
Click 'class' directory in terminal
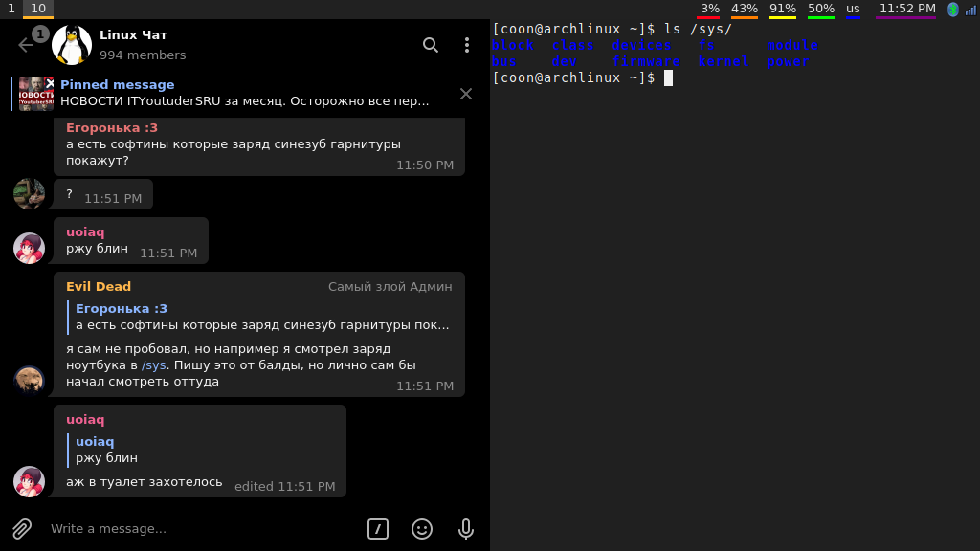point(572,45)
